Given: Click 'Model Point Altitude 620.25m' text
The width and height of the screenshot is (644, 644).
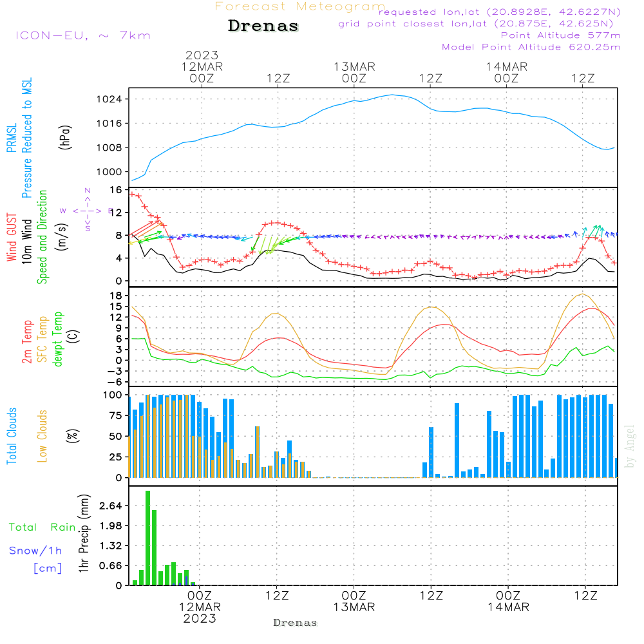Looking at the screenshot, I should [531, 47].
